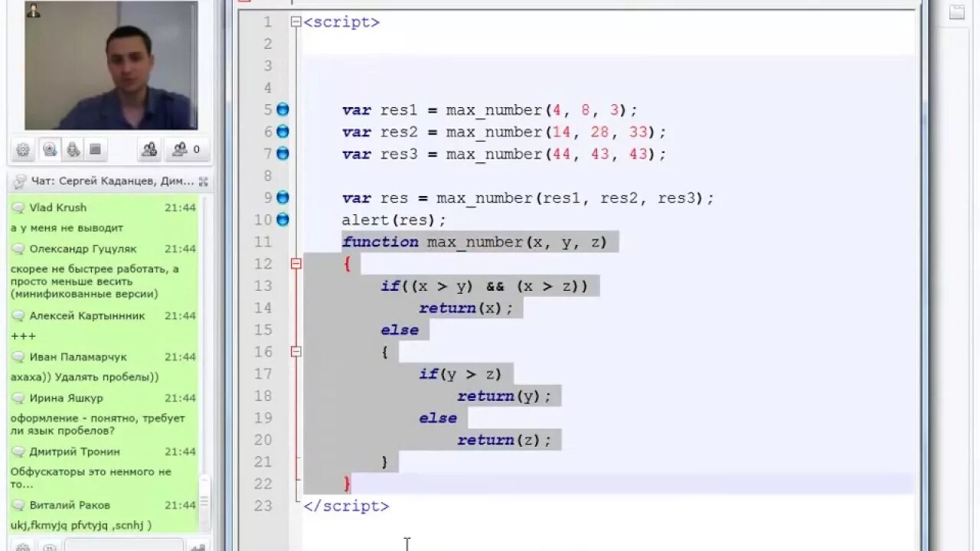
Task: Click the "var res3" declaration line
Action: [x=504, y=154]
